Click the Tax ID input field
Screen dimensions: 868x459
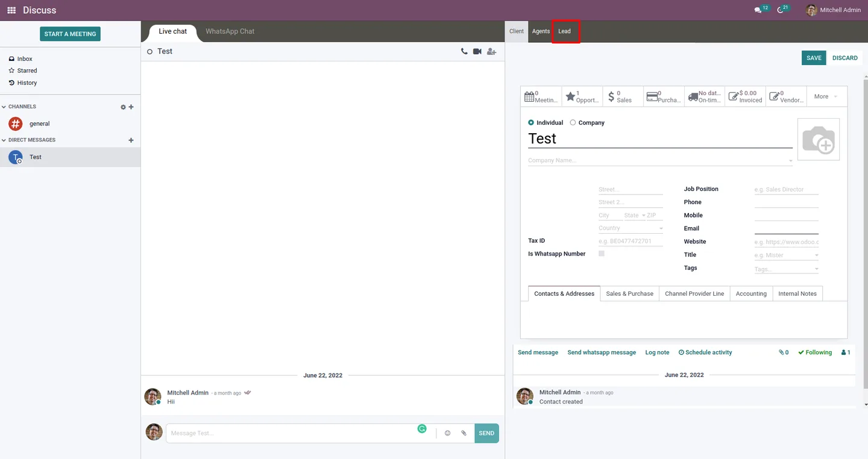[x=631, y=242]
